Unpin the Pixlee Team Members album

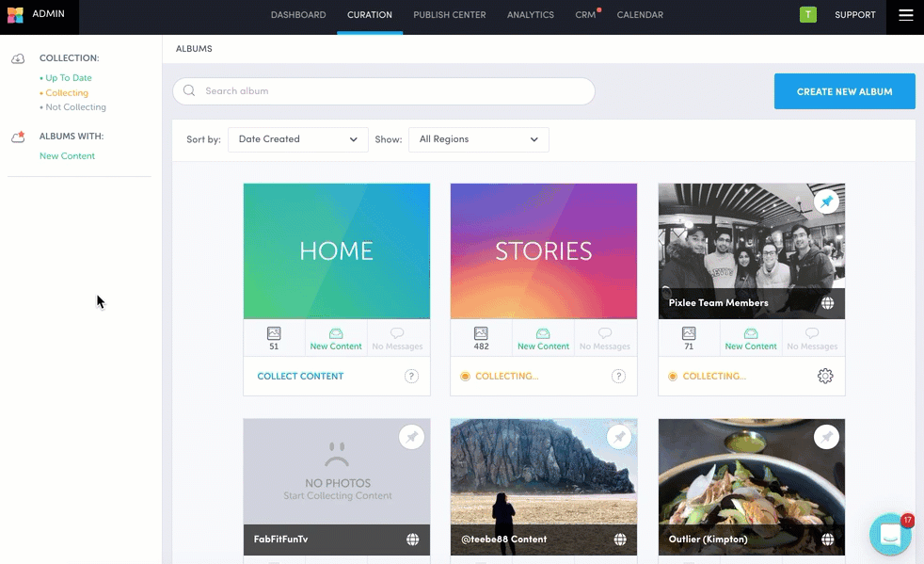(826, 201)
